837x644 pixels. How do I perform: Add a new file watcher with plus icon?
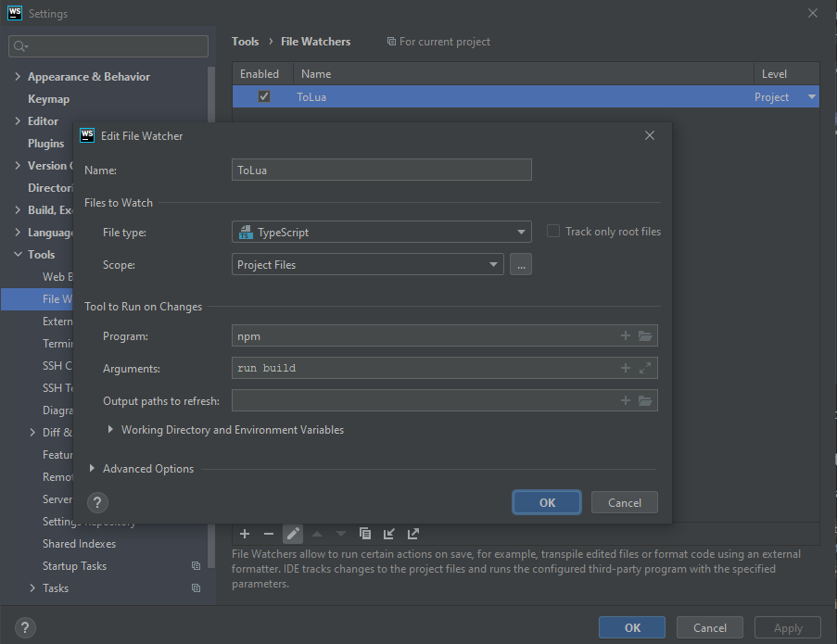coord(245,534)
